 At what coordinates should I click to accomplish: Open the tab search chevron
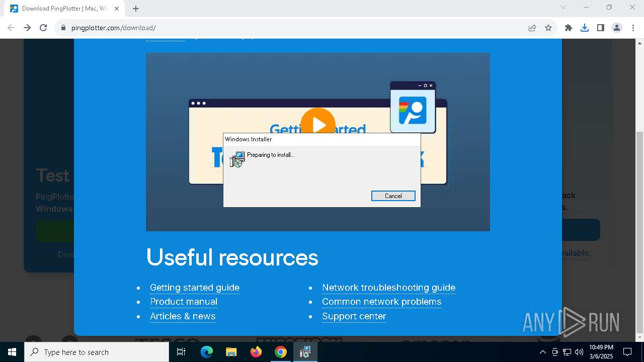(x=563, y=7)
